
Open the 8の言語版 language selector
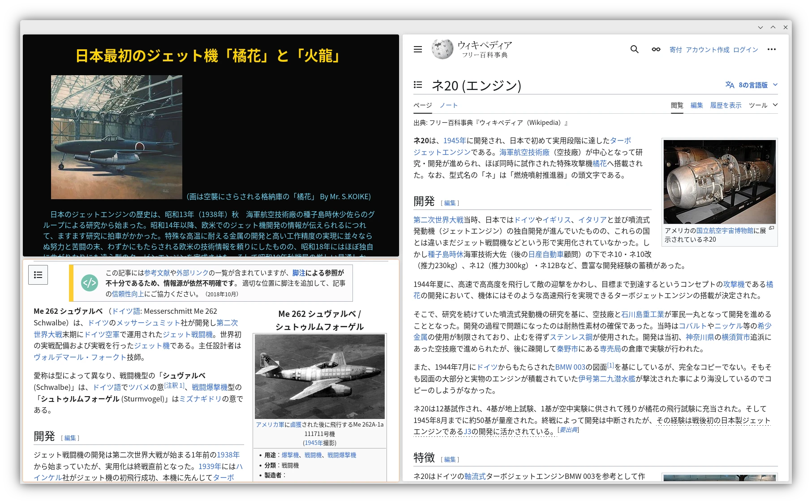point(752,85)
